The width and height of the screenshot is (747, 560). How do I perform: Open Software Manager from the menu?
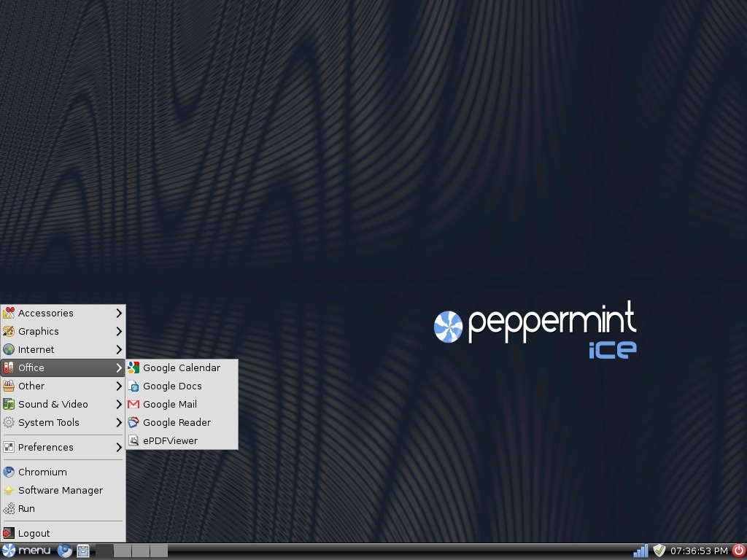[x=63, y=490]
